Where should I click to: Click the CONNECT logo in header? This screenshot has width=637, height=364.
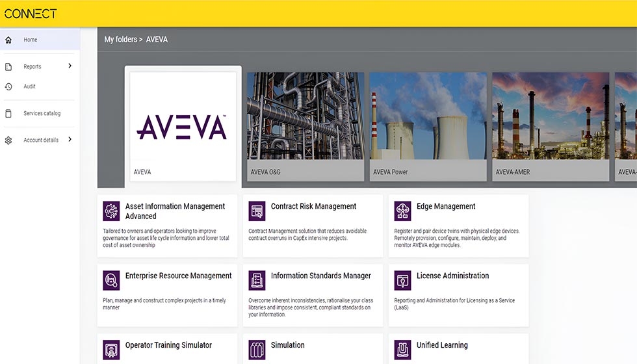click(x=31, y=14)
